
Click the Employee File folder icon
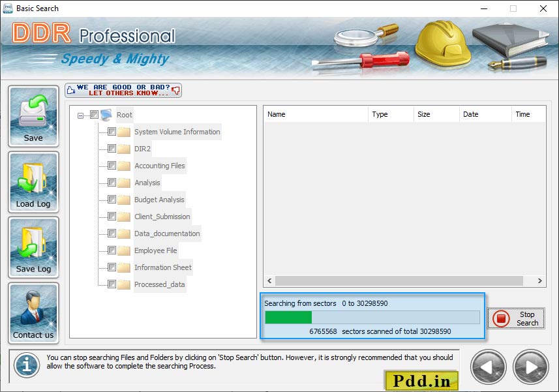coord(124,250)
